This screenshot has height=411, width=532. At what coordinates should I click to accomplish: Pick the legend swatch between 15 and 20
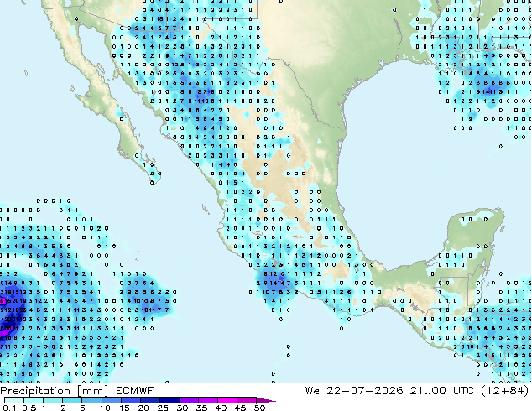[130, 400]
